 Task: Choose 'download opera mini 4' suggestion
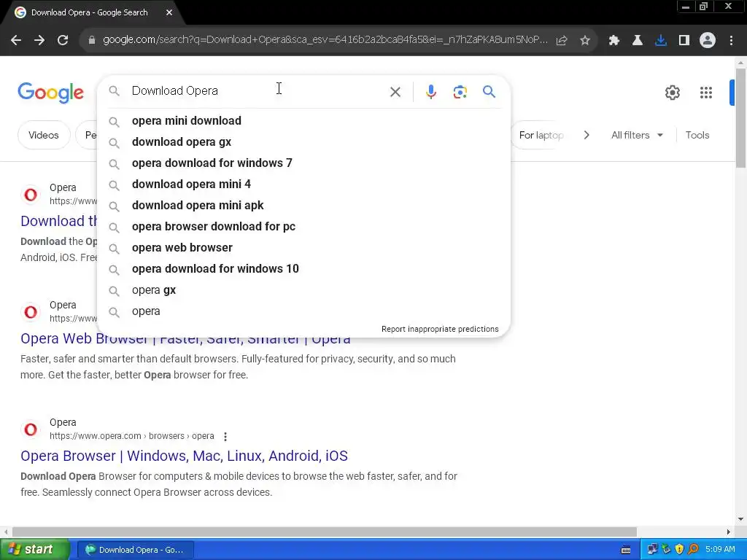coord(303,184)
